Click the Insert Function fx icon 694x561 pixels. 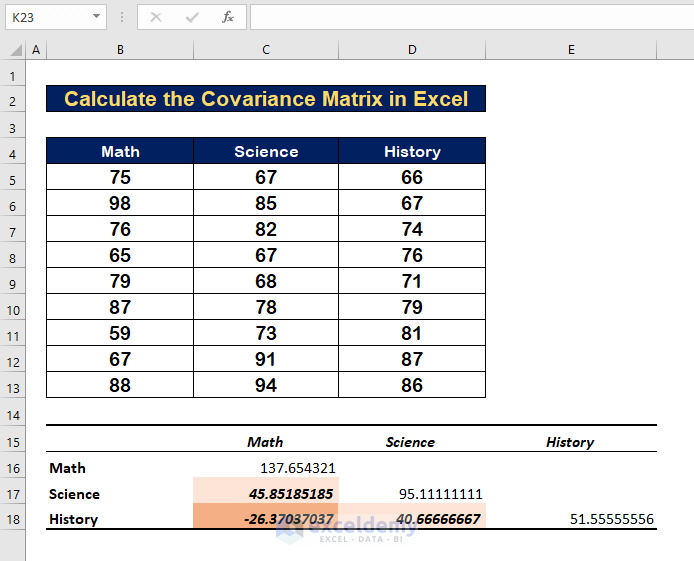pos(228,17)
